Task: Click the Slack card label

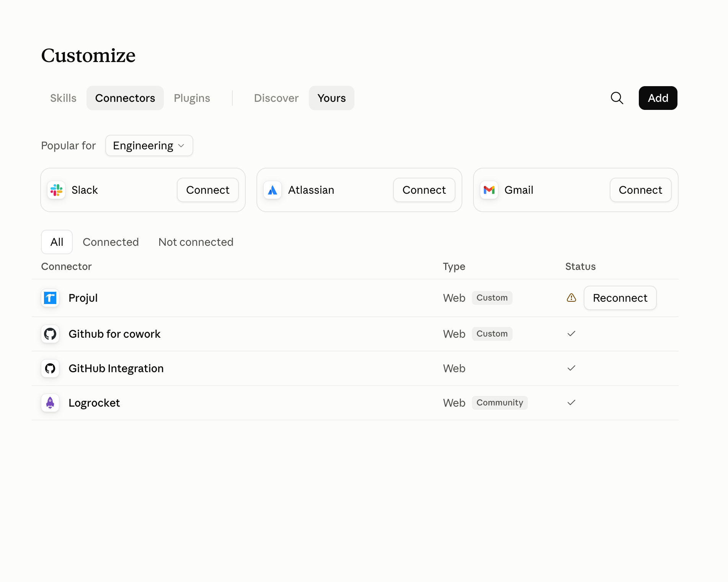Action: click(x=85, y=190)
